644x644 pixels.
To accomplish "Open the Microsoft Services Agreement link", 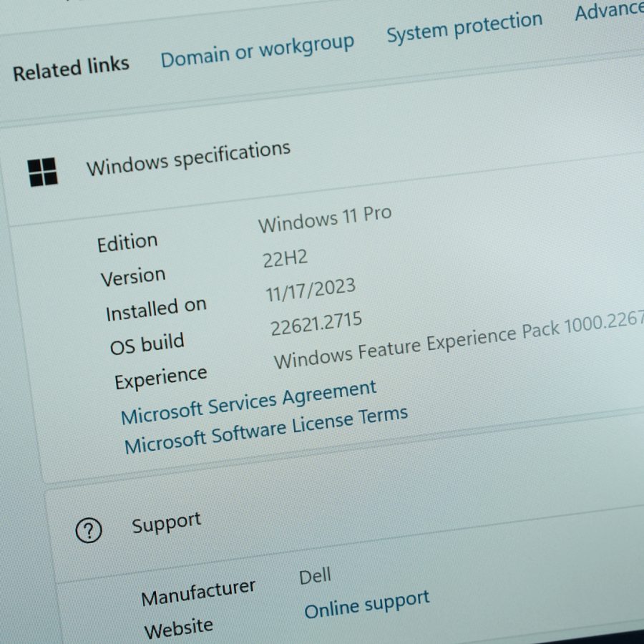I will point(248,402).
